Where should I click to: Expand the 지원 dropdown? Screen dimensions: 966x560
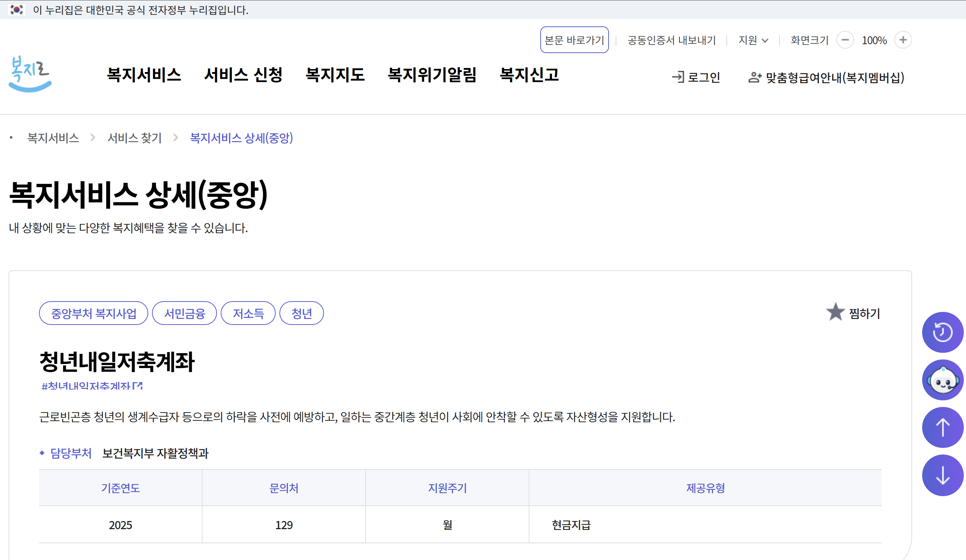pyautogui.click(x=752, y=40)
